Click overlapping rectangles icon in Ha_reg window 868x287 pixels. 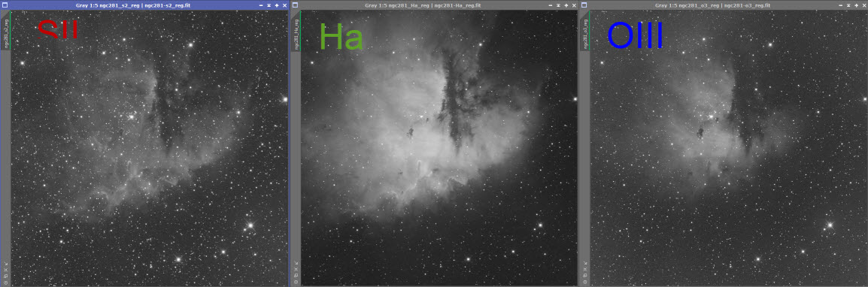coord(296,276)
